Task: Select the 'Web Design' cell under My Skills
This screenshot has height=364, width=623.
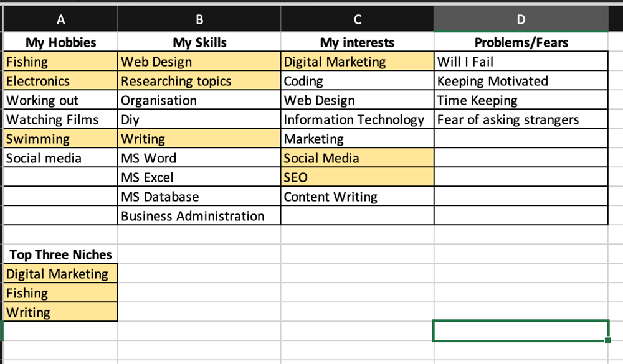Action: (199, 61)
